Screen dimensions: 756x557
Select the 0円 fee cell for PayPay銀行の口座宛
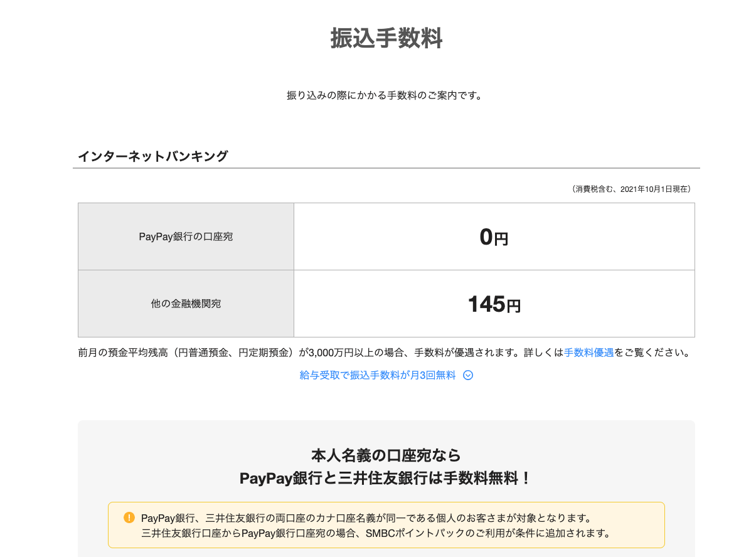click(x=494, y=236)
